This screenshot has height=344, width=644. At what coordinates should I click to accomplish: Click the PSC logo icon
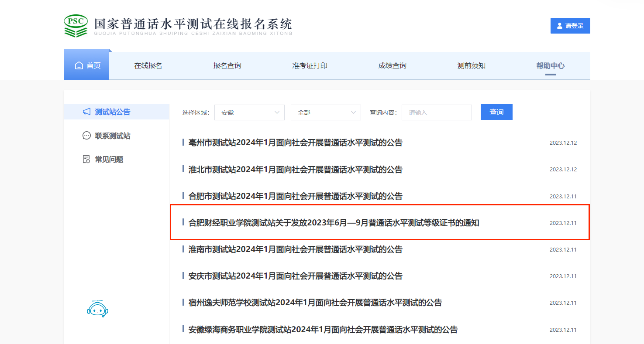pyautogui.click(x=76, y=26)
